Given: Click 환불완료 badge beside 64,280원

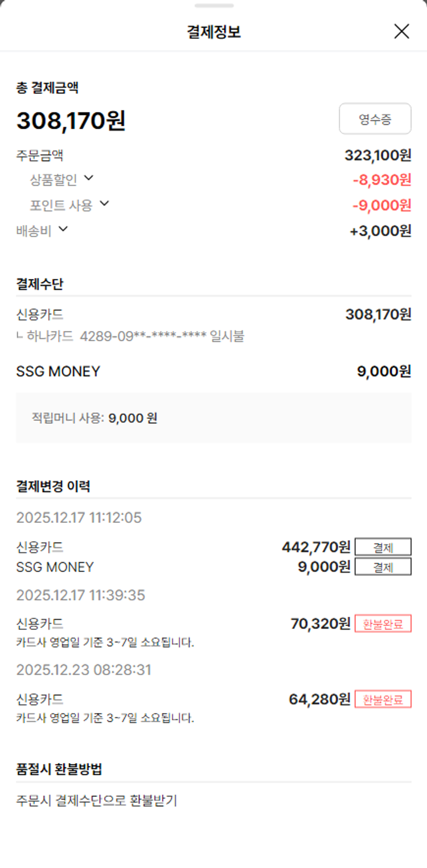Looking at the screenshot, I should (x=383, y=699).
